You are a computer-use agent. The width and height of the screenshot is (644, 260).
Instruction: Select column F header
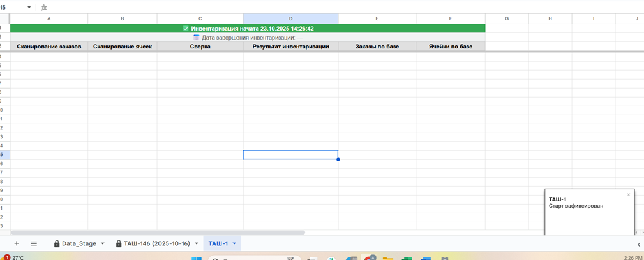pos(451,18)
